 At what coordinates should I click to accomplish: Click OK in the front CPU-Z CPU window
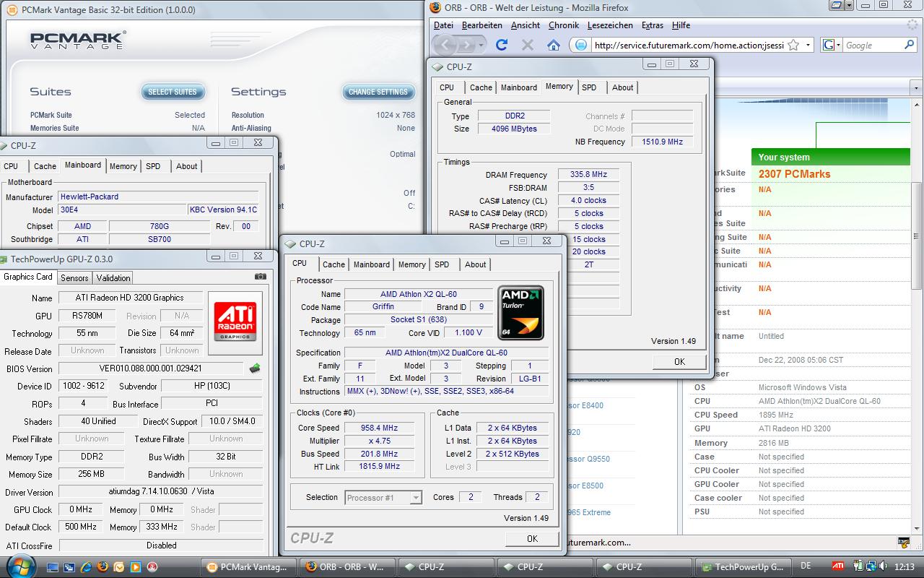[x=532, y=538]
